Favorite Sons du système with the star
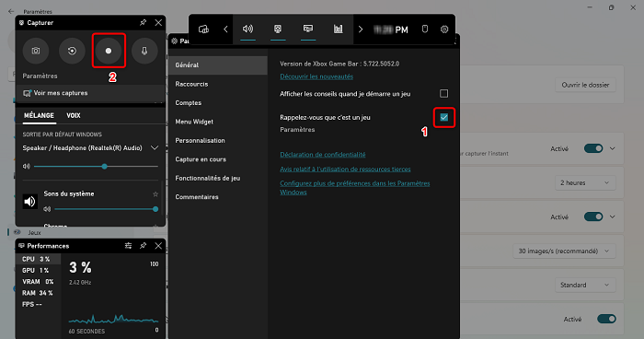Viewport: 644px width, 339px height. click(x=155, y=193)
